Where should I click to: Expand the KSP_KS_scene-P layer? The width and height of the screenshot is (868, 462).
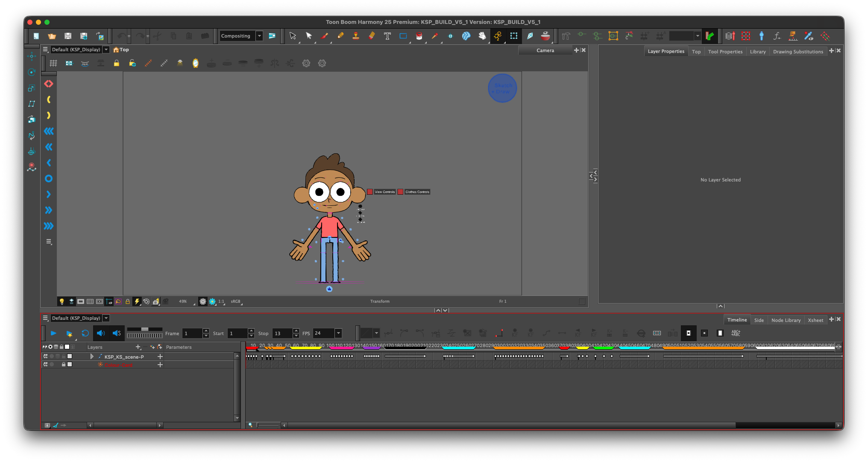click(x=92, y=356)
